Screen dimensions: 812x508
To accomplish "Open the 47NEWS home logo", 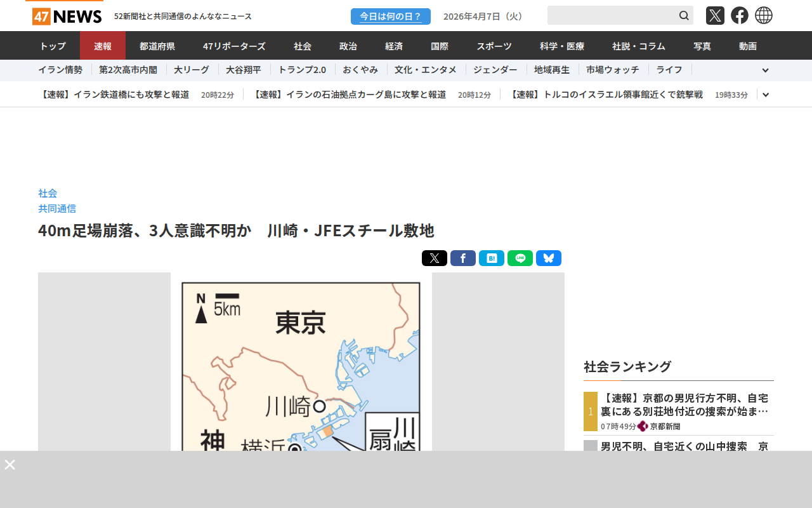I will 67,16.
